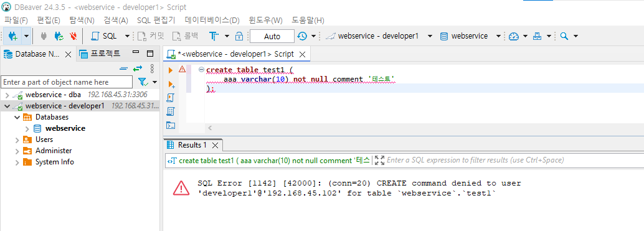The width and height of the screenshot is (644, 231).
Task: Click the New Database Connection plug icon
Action: click(12, 36)
